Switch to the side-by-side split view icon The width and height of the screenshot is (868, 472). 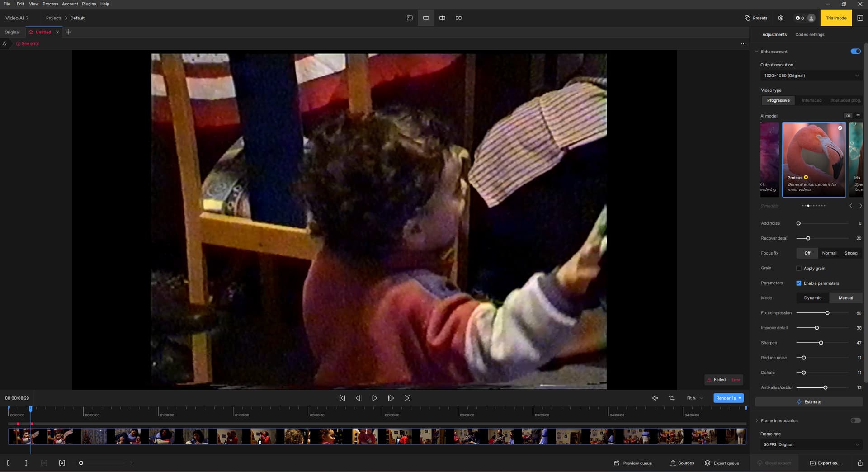coord(442,18)
